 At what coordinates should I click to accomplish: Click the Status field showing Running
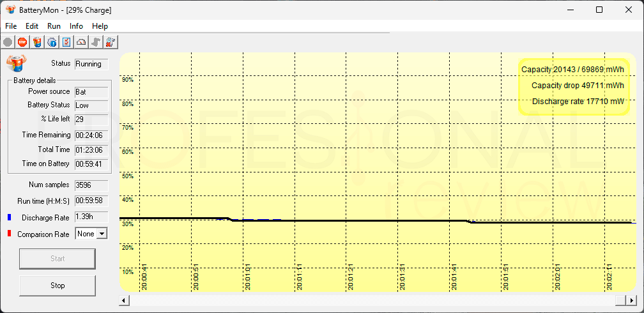91,64
